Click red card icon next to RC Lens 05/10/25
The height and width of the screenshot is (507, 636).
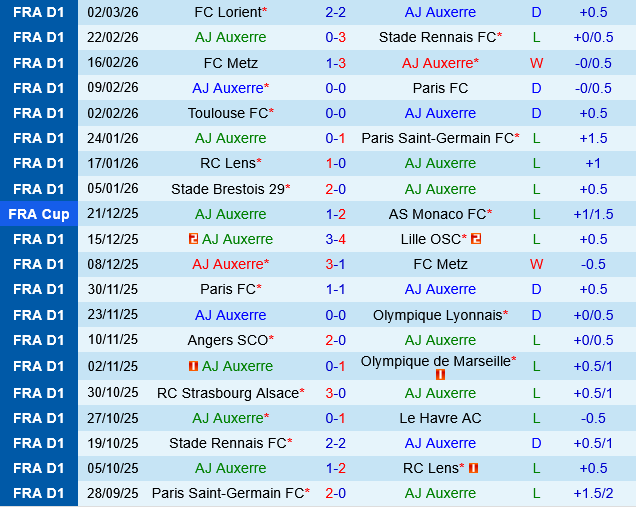click(473, 468)
